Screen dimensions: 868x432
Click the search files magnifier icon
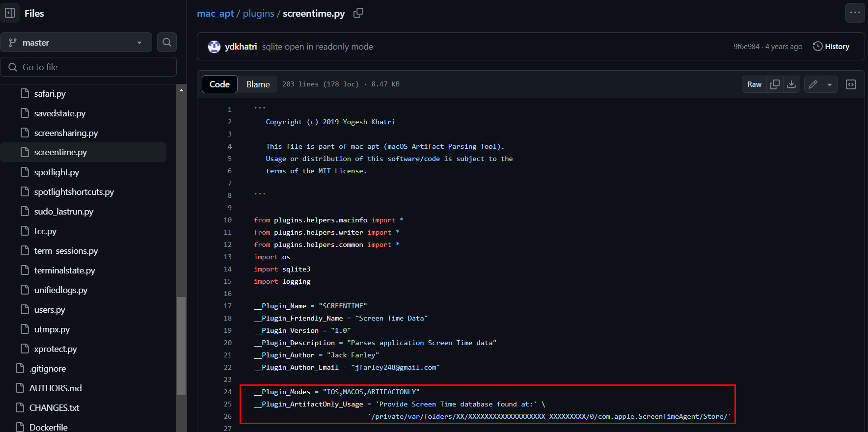click(x=167, y=43)
